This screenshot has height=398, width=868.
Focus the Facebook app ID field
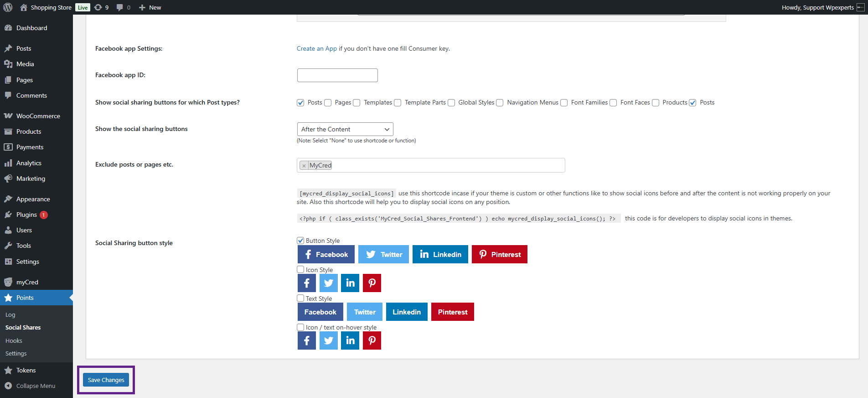(x=337, y=75)
